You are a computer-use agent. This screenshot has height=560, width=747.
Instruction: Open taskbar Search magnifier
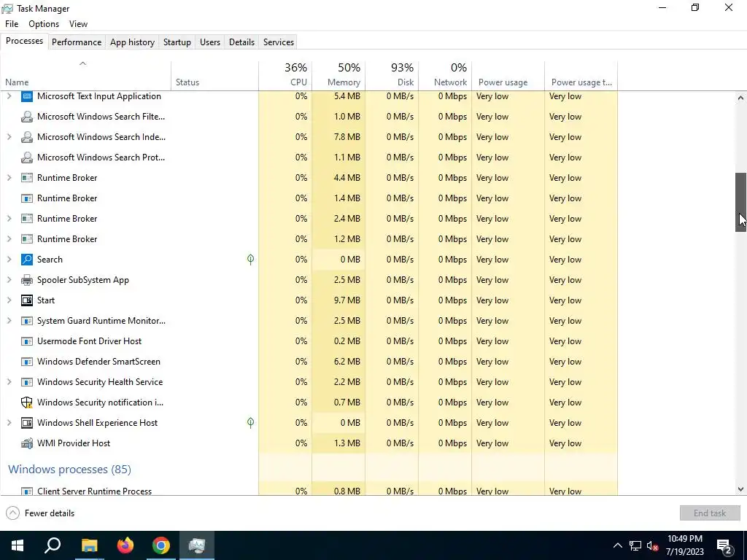pyautogui.click(x=53, y=545)
